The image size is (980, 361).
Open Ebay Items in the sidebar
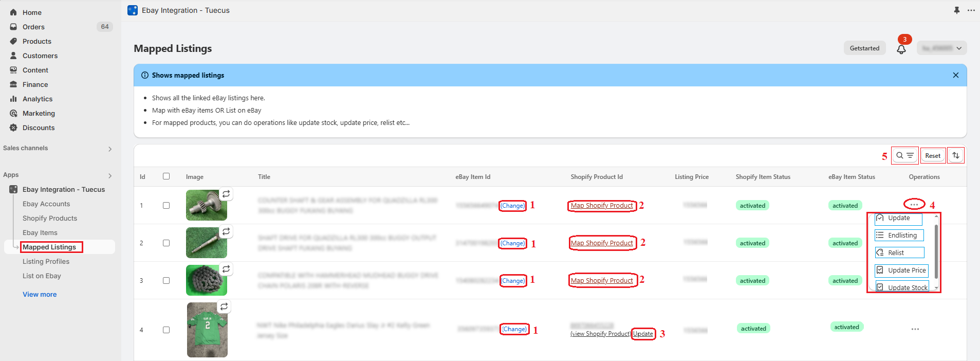[40, 232]
